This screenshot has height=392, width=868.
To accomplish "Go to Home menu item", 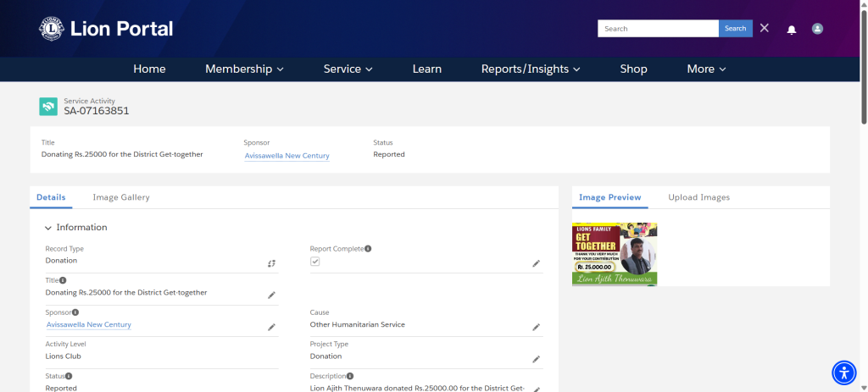I will 149,69.
